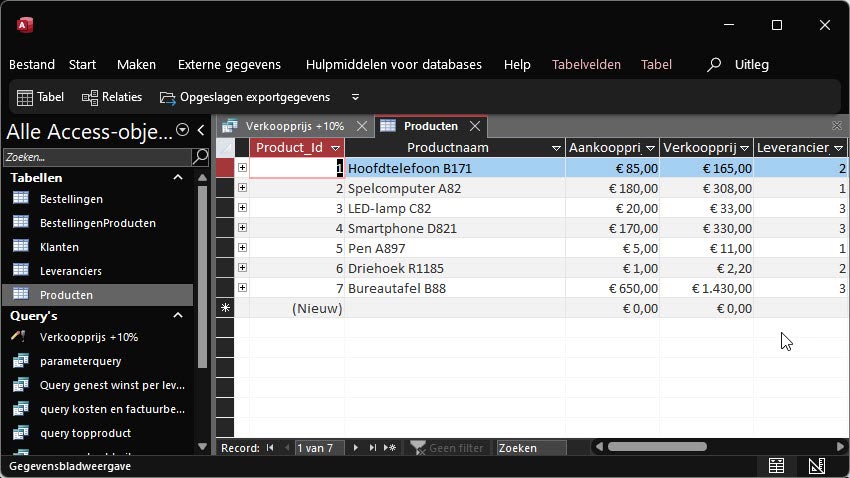Click the horizontal scrollbar right arrow
This screenshot has height=478, width=850.
click(840, 447)
